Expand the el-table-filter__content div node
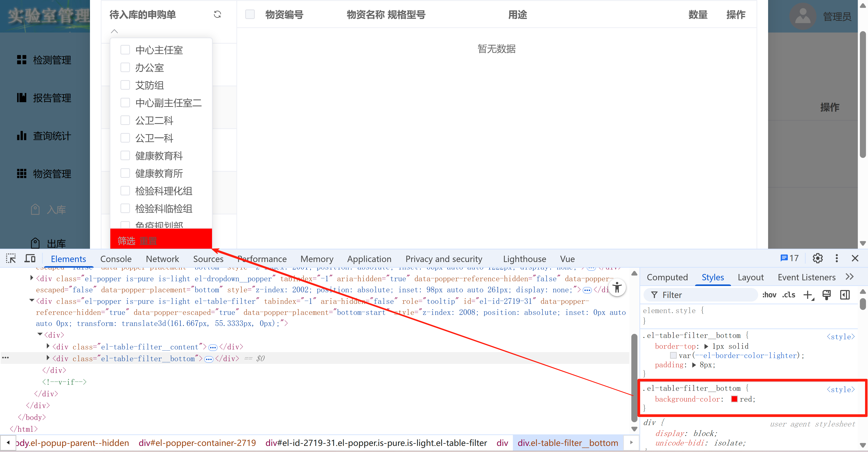This screenshot has height=452, width=868. tap(48, 346)
